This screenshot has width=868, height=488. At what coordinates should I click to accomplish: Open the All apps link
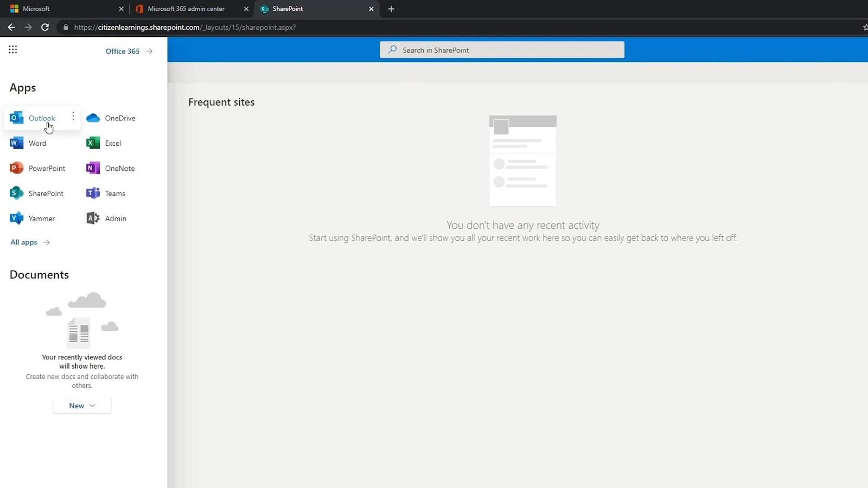pos(24,242)
